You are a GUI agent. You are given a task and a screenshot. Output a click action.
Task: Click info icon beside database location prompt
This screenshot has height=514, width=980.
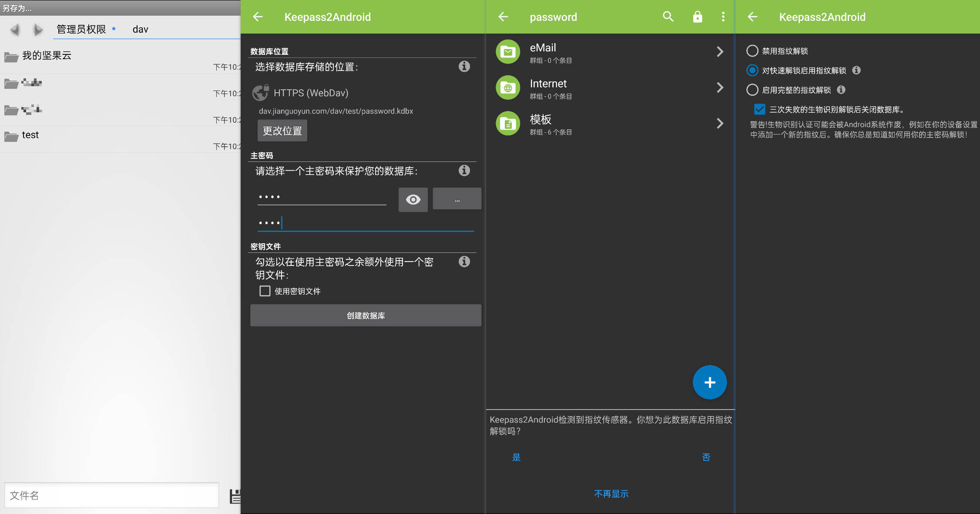pos(464,67)
